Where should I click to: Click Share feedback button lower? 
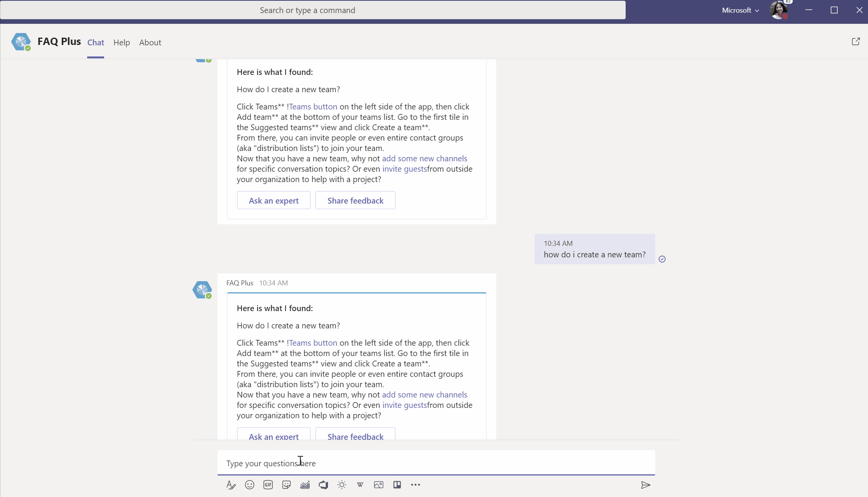coord(355,436)
